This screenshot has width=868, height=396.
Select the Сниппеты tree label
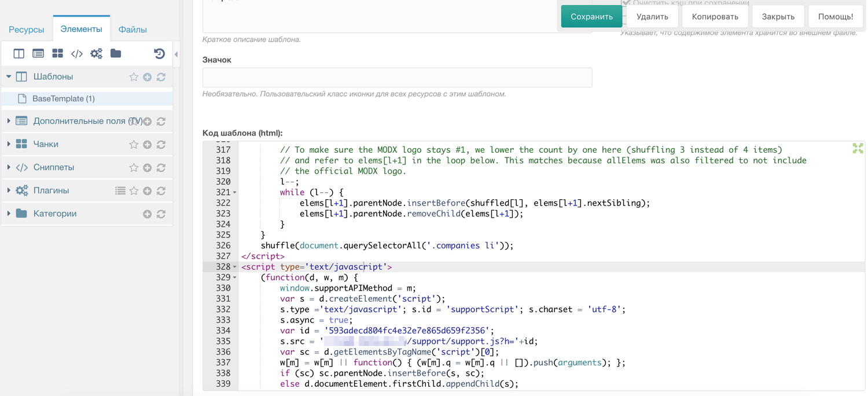point(54,167)
